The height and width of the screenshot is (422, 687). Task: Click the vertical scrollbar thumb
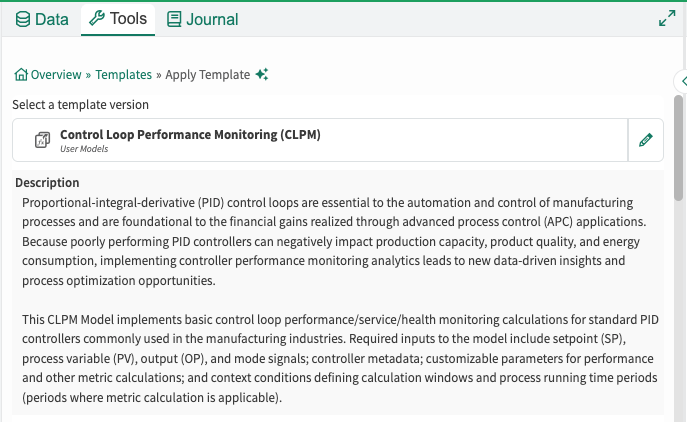(678, 148)
